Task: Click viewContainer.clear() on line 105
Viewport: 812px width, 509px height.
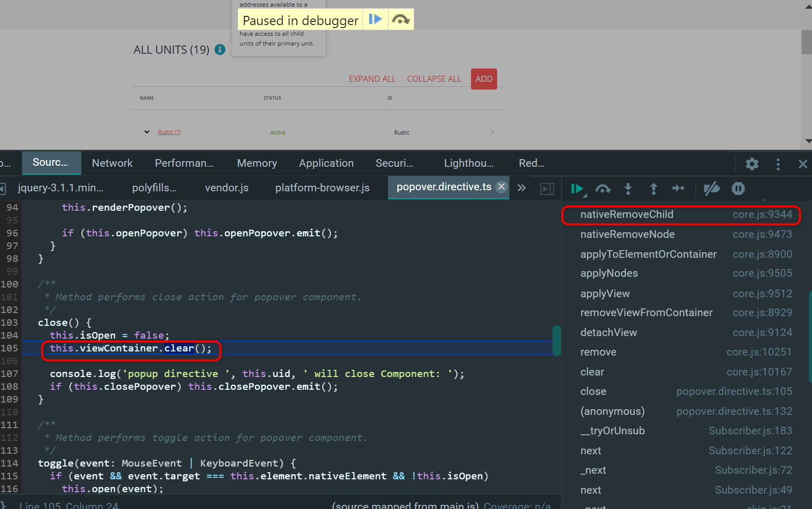Action: (131, 348)
